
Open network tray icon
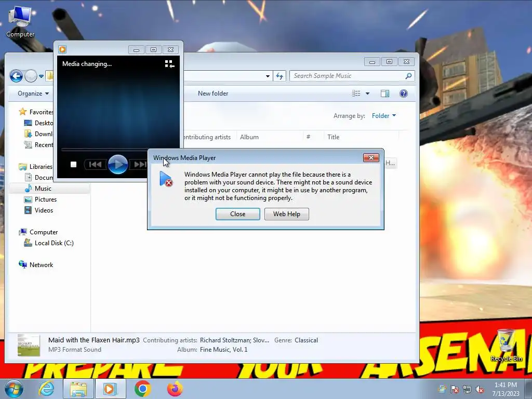coord(467,389)
